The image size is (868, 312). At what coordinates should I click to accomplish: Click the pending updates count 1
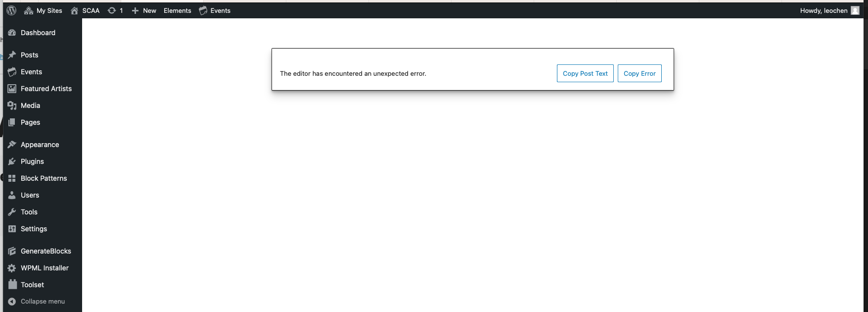(x=121, y=10)
